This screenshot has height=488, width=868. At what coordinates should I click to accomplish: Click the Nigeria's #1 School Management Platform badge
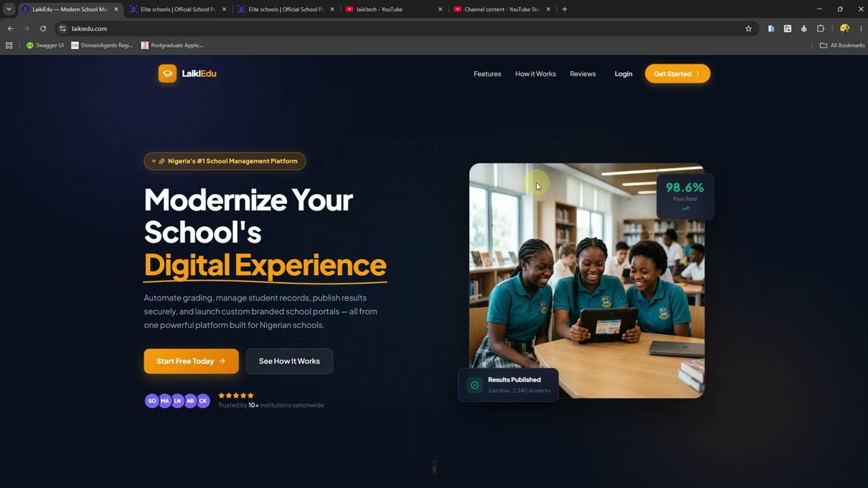click(224, 161)
